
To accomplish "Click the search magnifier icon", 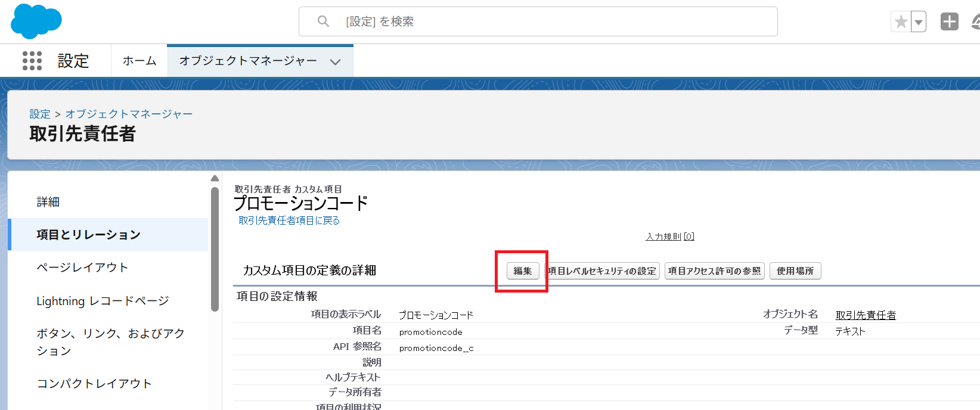I will 323,21.
